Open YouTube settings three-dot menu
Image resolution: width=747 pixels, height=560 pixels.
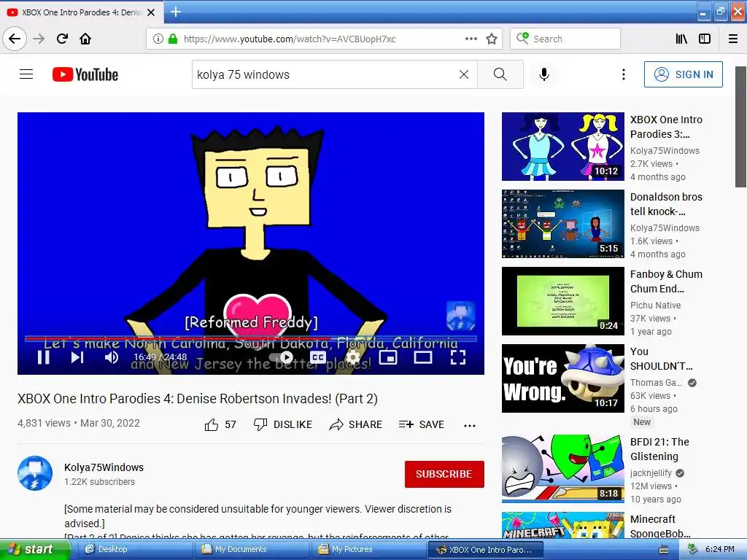[x=623, y=74]
